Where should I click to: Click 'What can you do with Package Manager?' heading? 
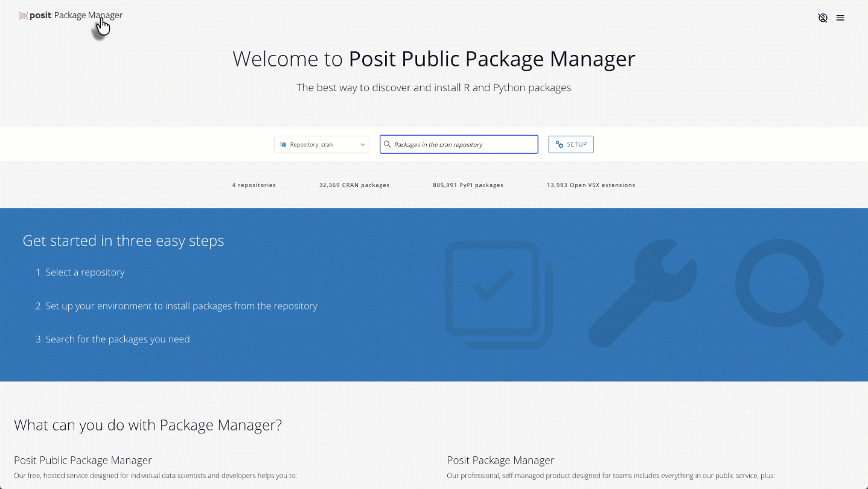pos(148,425)
